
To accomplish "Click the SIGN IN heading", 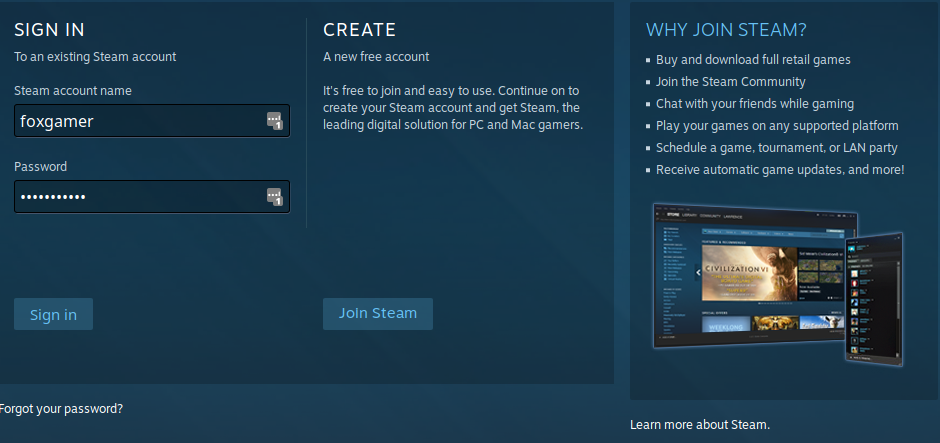I will (x=50, y=30).
